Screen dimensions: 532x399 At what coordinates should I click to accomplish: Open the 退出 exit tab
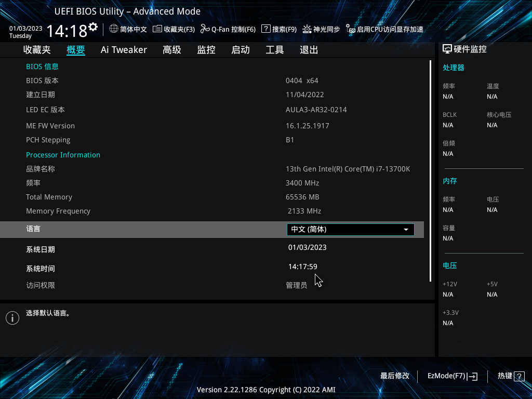309,50
